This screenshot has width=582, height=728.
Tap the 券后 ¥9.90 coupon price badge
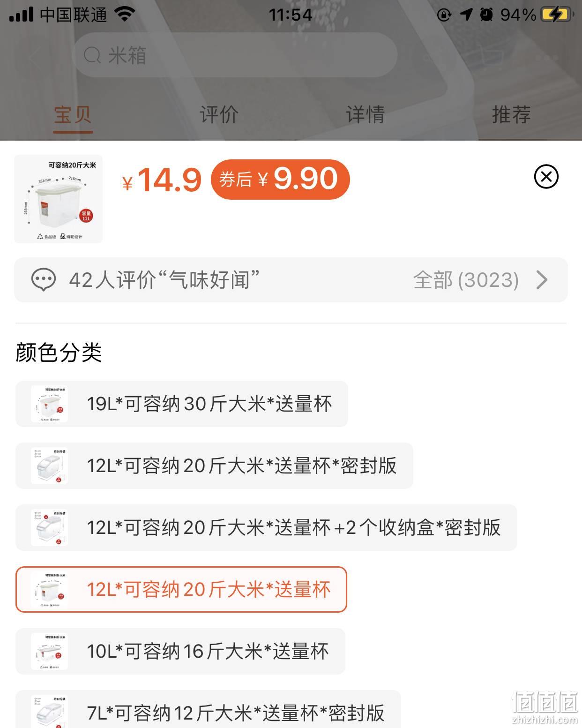point(280,179)
